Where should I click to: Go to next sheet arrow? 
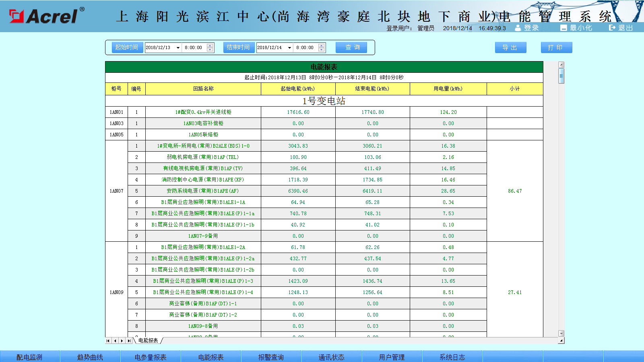click(x=122, y=341)
